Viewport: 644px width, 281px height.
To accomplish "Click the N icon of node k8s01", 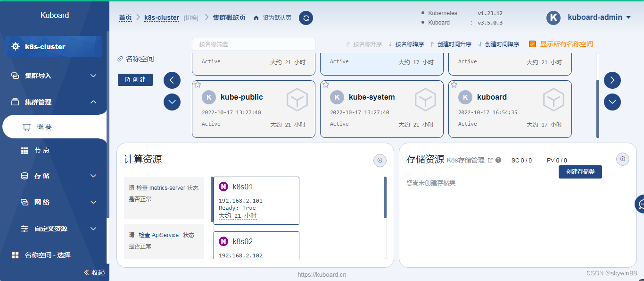I will tap(223, 187).
